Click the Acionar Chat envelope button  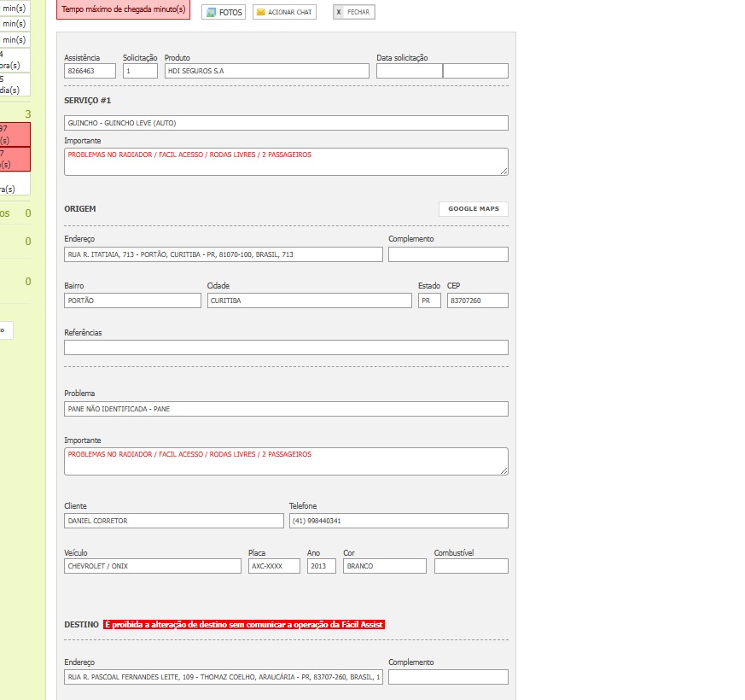click(283, 13)
